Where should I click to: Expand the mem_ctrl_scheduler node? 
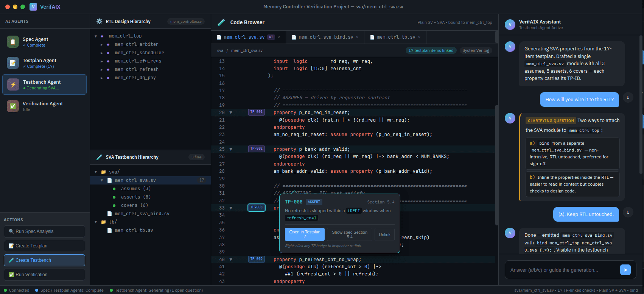tap(102, 53)
